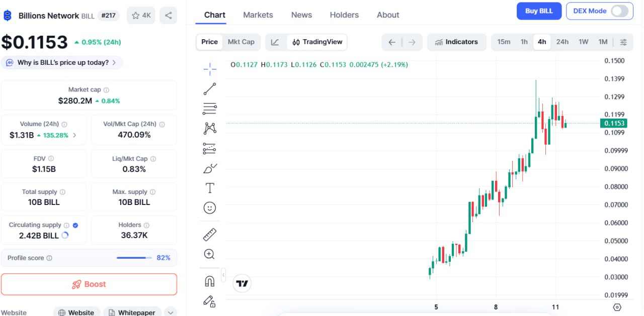Click the circulating supply progress ring
The width and height of the screenshot is (644, 316).
(65, 235)
